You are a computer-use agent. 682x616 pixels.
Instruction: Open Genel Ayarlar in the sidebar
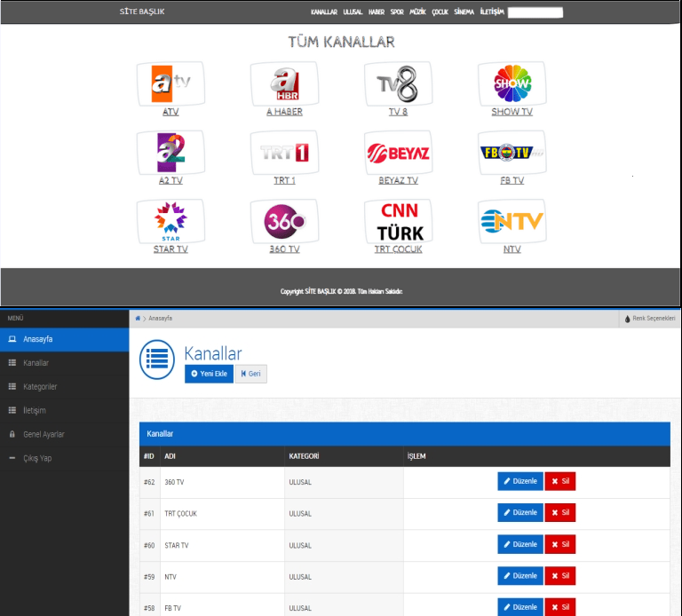(x=64, y=435)
